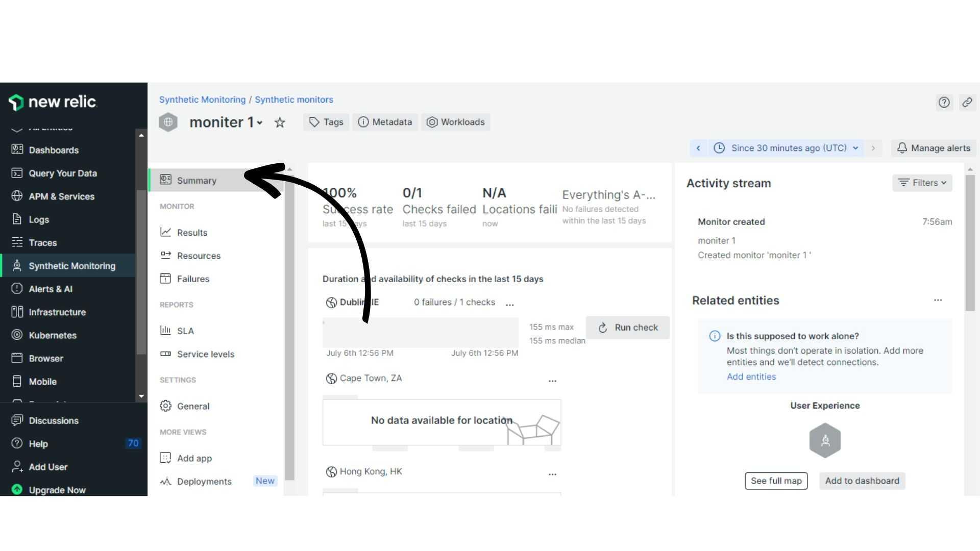Select the Summary tab
The height and width of the screenshot is (551, 980).
[216, 180]
